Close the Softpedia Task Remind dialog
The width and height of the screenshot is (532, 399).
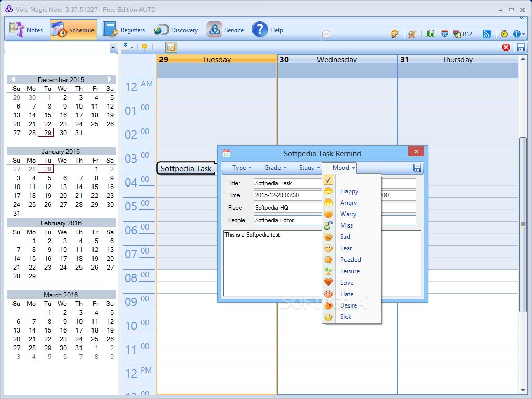(417, 151)
